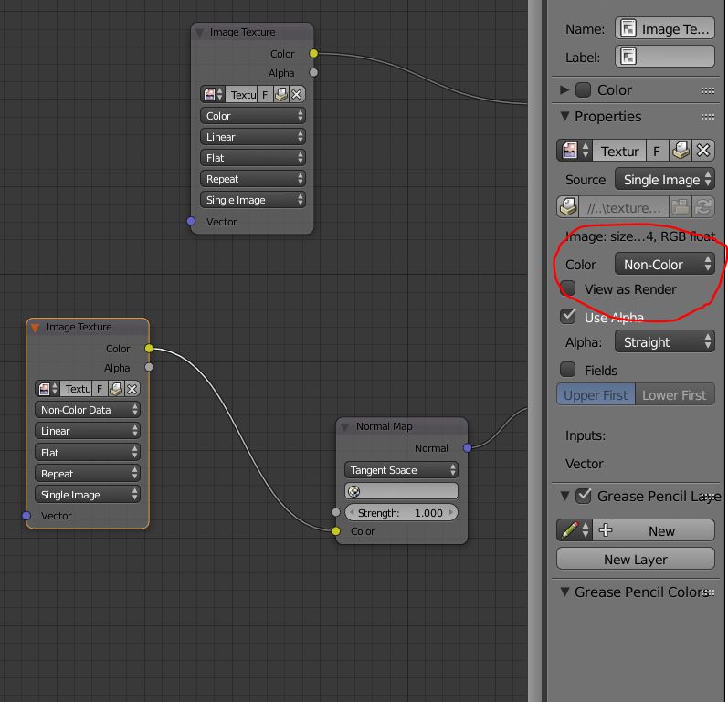Open Source Single Image dropdown in panel
Image resolution: width=728 pixels, height=702 pixels.
coord(665,179)
